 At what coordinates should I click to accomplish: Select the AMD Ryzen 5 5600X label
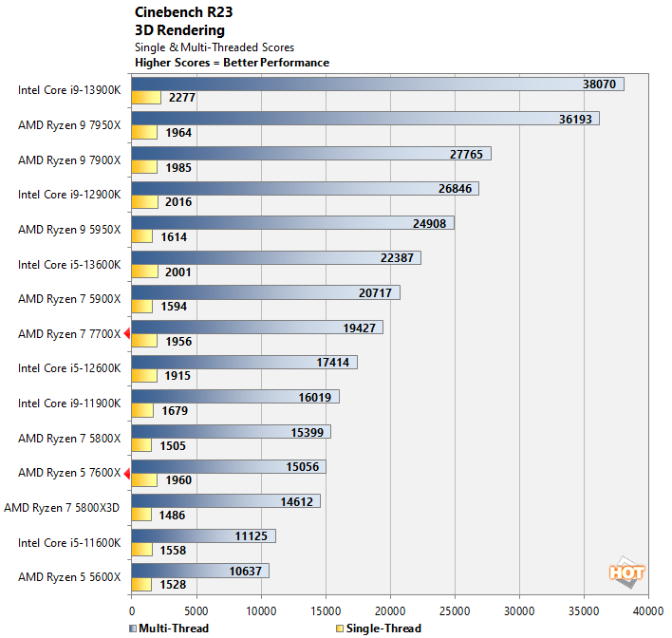click(69, 577)
